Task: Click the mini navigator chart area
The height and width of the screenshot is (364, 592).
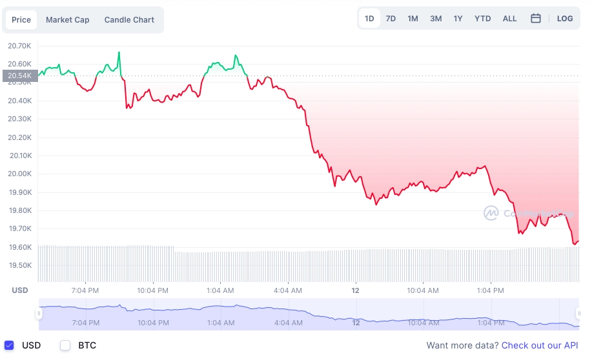Action: pyautogui.click(x=309, y=314)
